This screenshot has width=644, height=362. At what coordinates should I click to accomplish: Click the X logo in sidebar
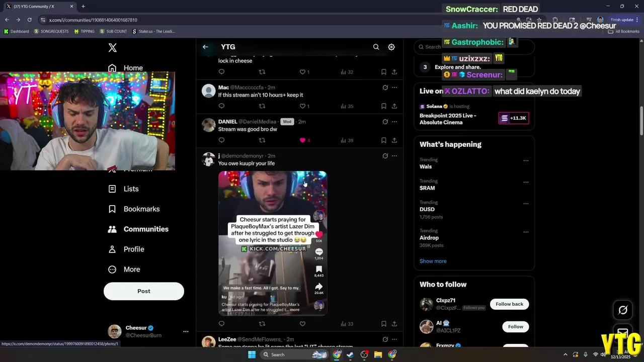(113, 48)
